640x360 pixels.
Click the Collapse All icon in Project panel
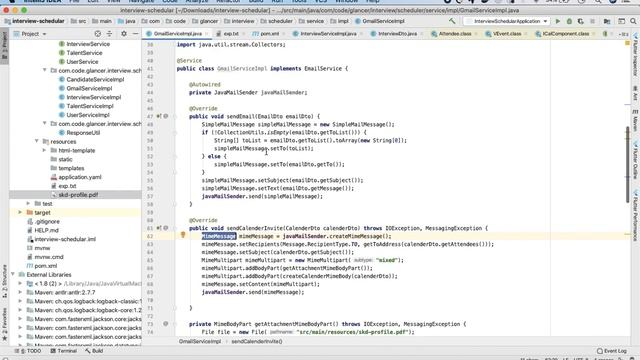109,34
